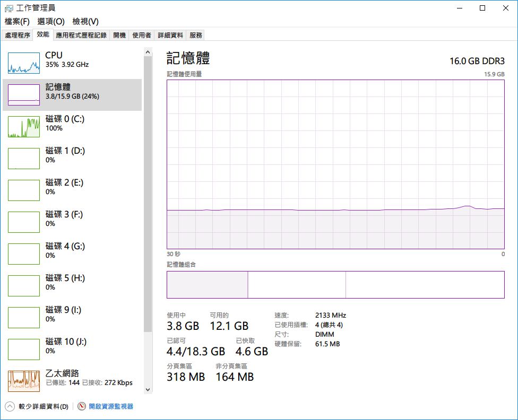Select the 記憶體 mini graph thumbnail

24,95
